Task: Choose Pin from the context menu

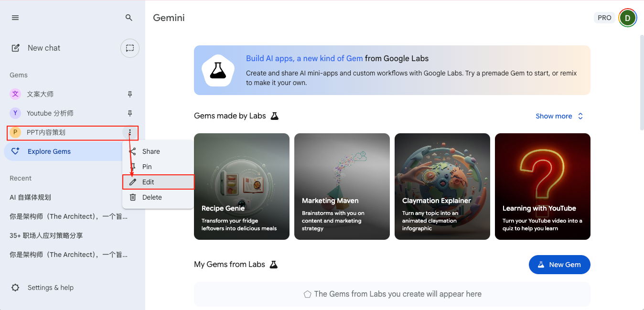Action: pos(147,167)
